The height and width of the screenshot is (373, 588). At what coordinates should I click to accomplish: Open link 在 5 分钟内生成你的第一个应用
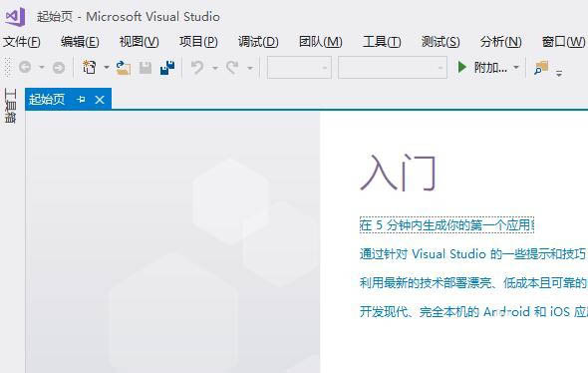click(446, 224)
